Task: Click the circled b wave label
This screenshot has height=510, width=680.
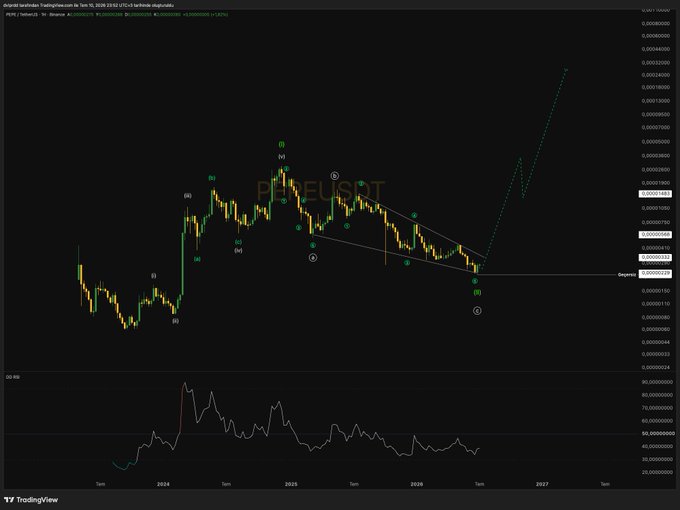Action: tap(334, 176)
